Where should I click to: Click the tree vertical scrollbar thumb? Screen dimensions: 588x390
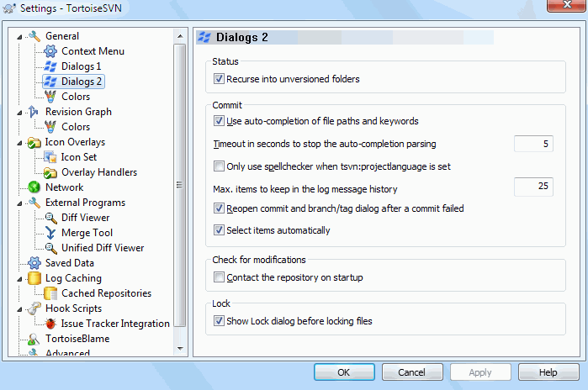[x=180, y=186]
